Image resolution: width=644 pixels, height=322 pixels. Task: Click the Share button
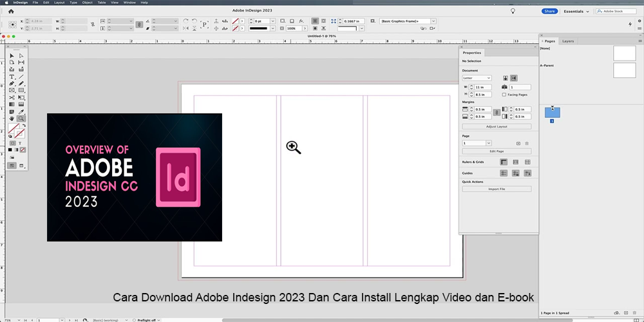(549, 11)
